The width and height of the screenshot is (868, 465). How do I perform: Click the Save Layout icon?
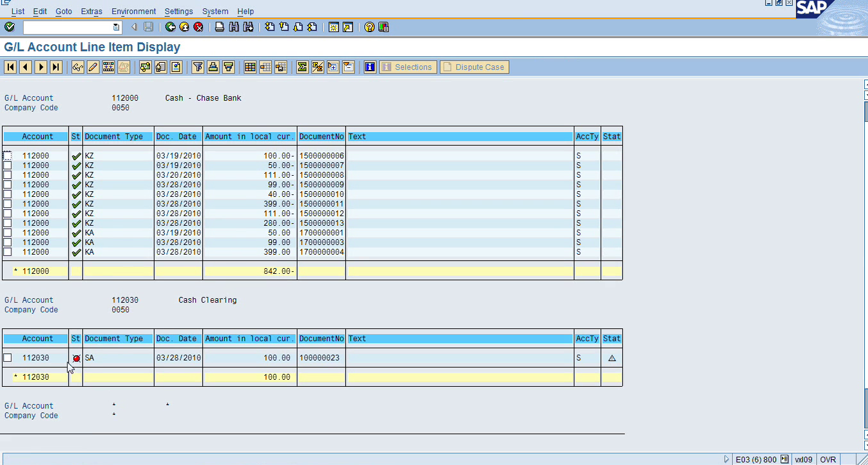tap(281, 67)
